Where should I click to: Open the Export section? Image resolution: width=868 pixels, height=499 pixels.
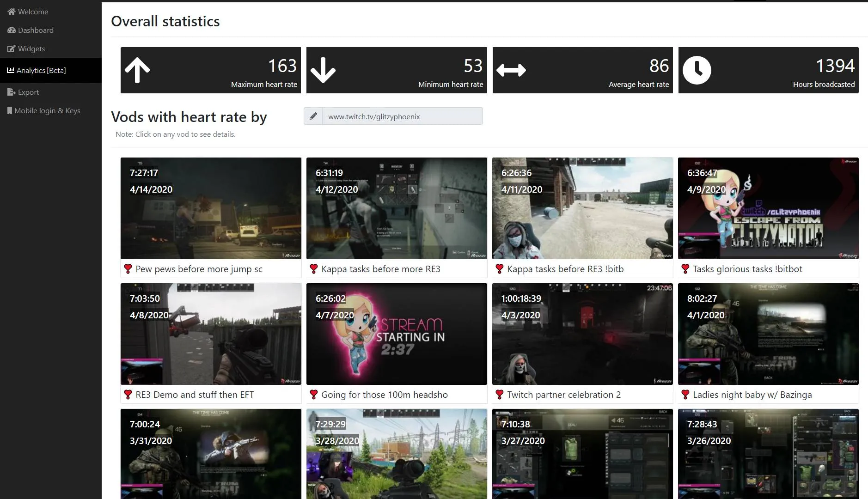[51, 92]
